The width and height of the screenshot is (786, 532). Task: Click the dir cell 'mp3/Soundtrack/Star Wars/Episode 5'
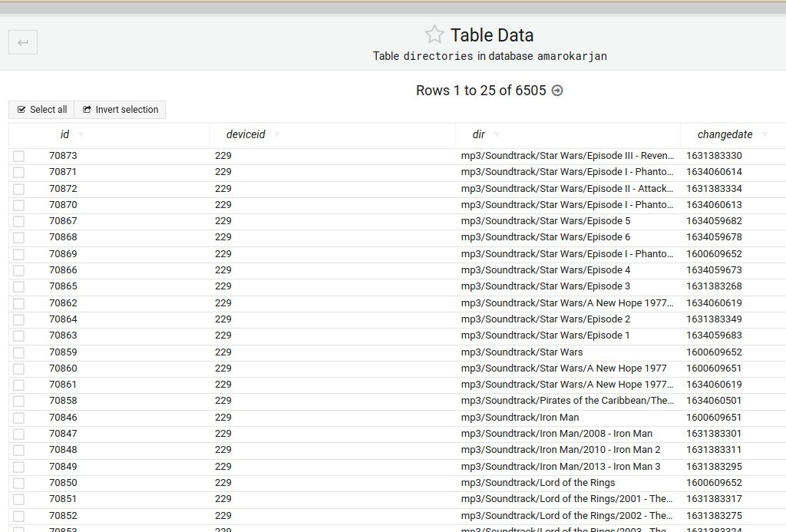pos(546,221)
